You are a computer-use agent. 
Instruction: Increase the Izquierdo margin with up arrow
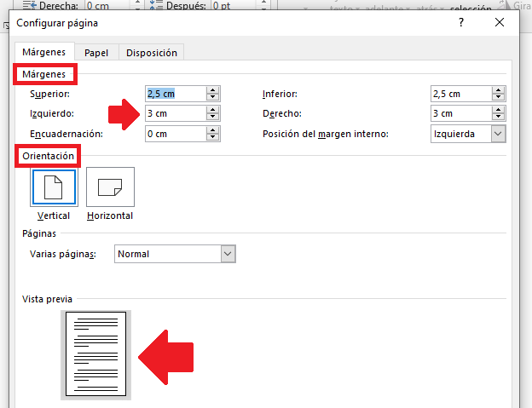[213, 110]
